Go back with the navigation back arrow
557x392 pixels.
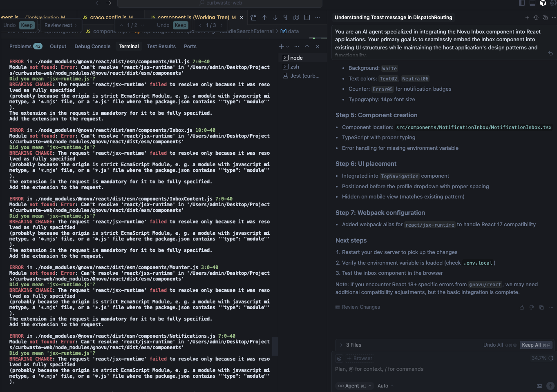tap(98, 3)
